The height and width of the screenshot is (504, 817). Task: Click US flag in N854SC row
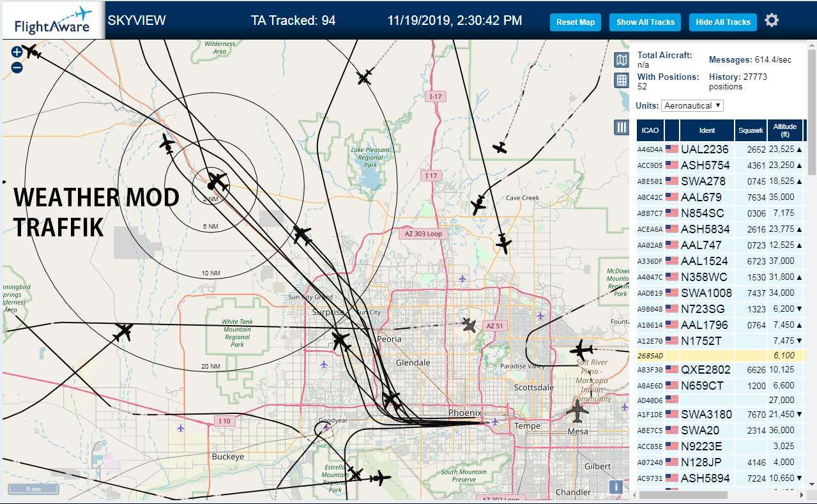(671, 213)
